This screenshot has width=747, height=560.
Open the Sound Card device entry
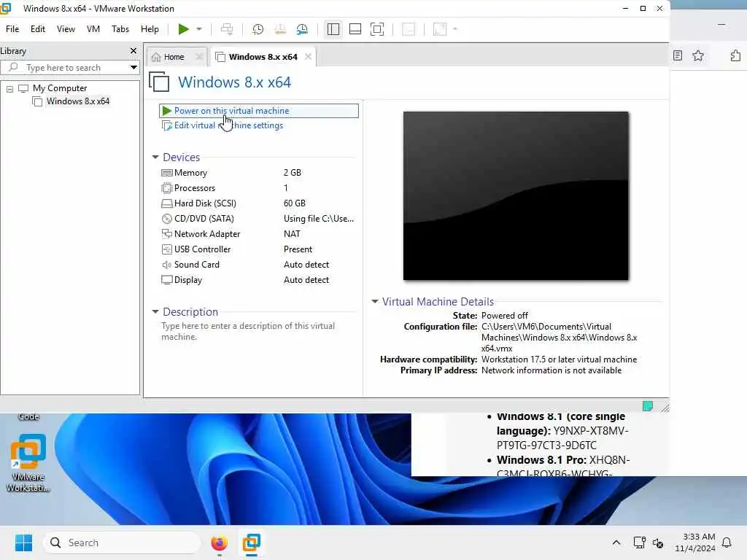pos(196,264)
